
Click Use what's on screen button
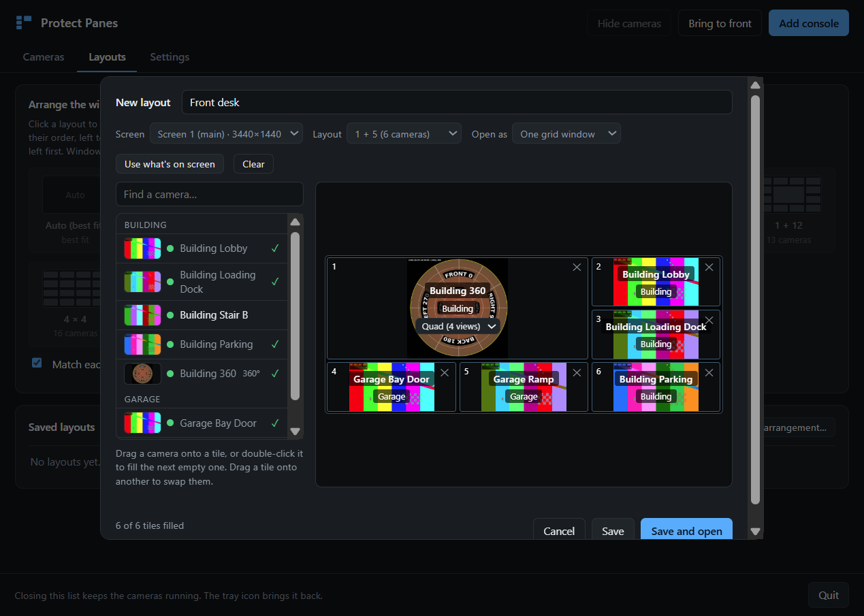click(x=170, y=164)
